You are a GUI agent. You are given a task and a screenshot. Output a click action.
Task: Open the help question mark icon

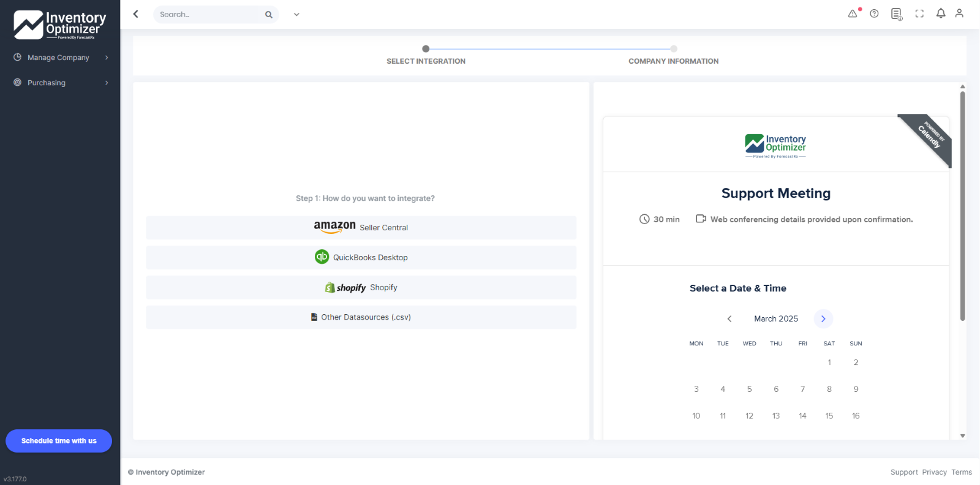point(874,13)
